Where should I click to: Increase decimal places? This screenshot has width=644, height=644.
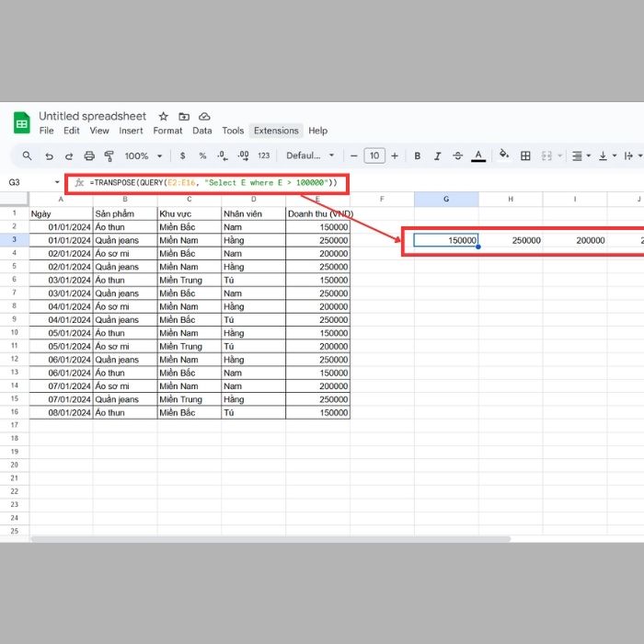tap(243, 155)
